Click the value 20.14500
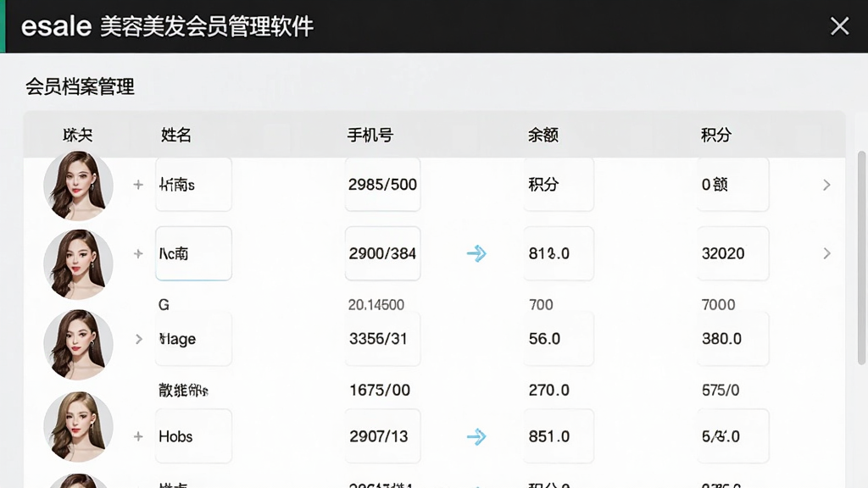Image resolution: width=868 pixels, height=488 pixels. (x=376, y=305)
